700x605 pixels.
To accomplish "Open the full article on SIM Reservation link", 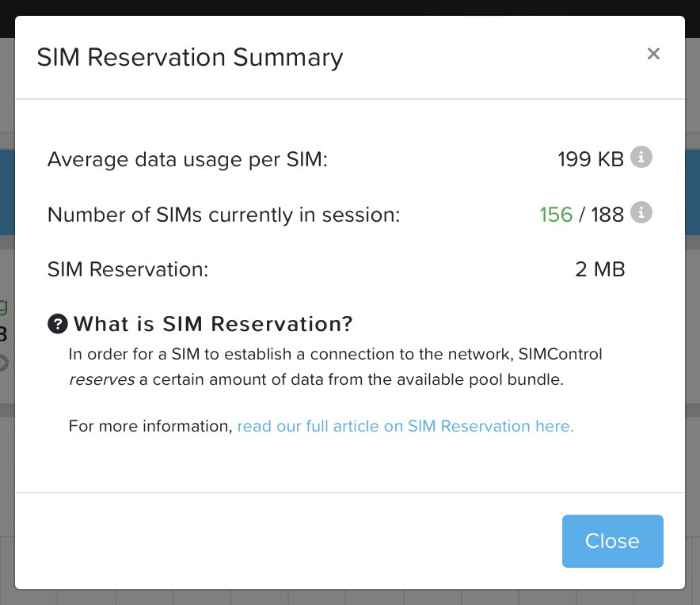I will pyautogui.click(x=405, y=426).
